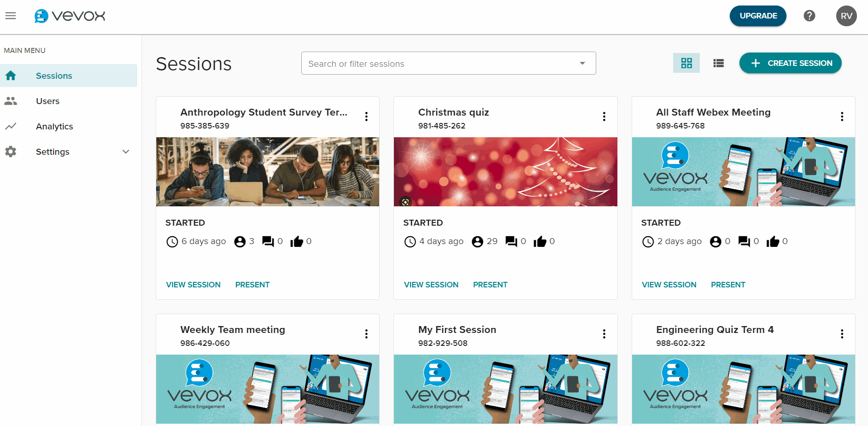Switch to grid view of sessions
The height and width of the screenshot is (426, 868).
(x=686, y=63)
